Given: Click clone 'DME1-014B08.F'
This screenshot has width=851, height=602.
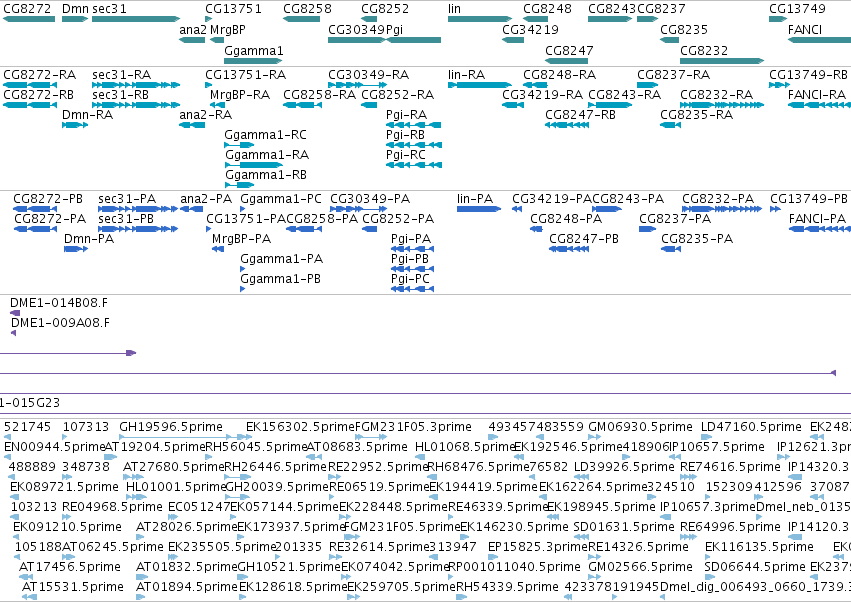Looking at the screenshot, I should pos(59,303).
